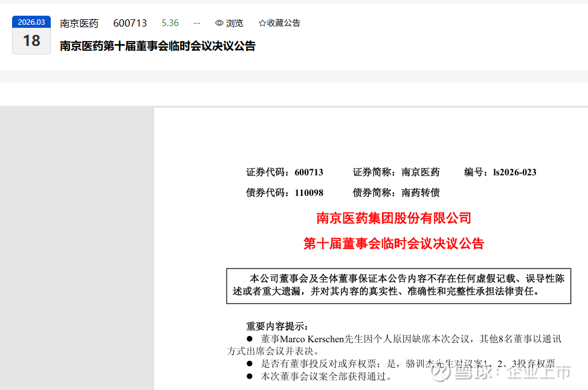Image resolution: width=588 pixels, height=390 pixels.
Task: Click stock code 600713 in header
Action: 130,23
